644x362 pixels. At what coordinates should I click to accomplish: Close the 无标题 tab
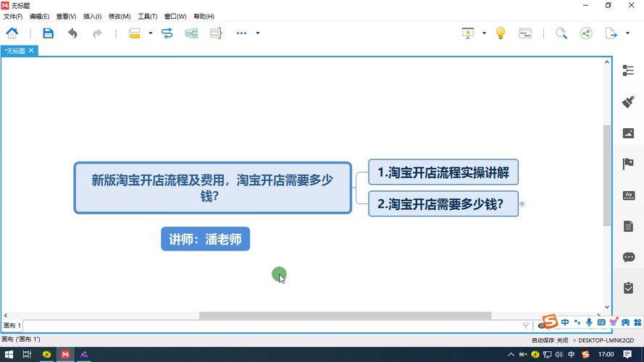(x=31, y=51)
